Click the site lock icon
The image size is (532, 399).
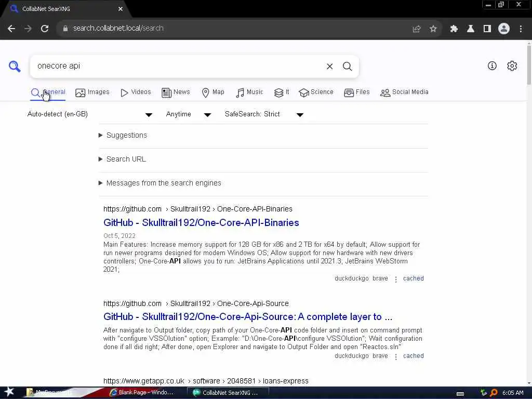[x=65, y=29]
